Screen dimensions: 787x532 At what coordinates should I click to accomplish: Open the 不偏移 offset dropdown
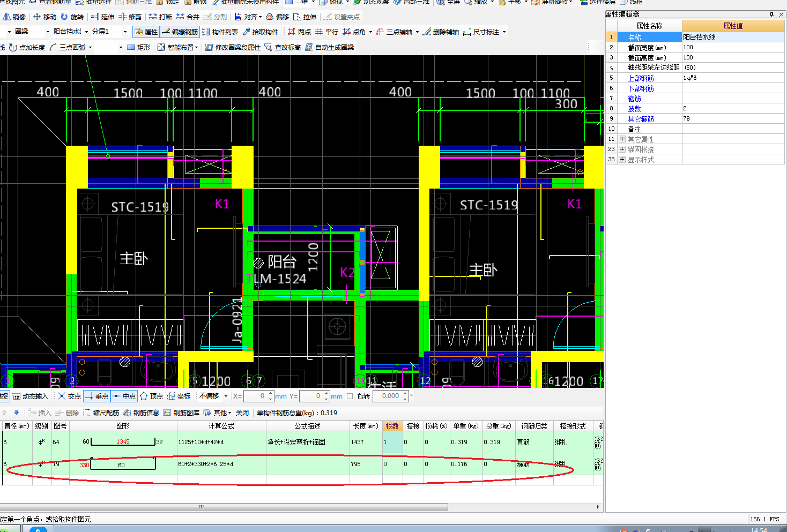coord(226,396)
